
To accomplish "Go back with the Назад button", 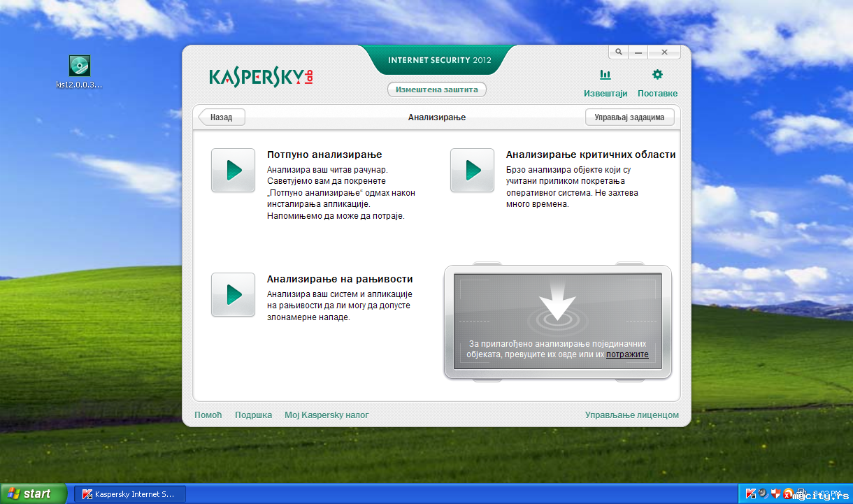I will [221, 117].
